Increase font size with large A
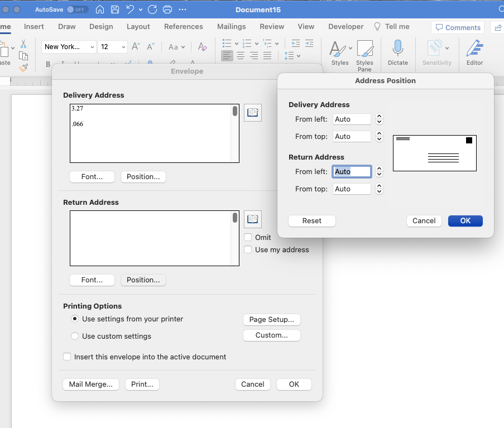Image resolution: width=504 pixels, height=428 pixels. pyautogui.click(x=136, y=46)
